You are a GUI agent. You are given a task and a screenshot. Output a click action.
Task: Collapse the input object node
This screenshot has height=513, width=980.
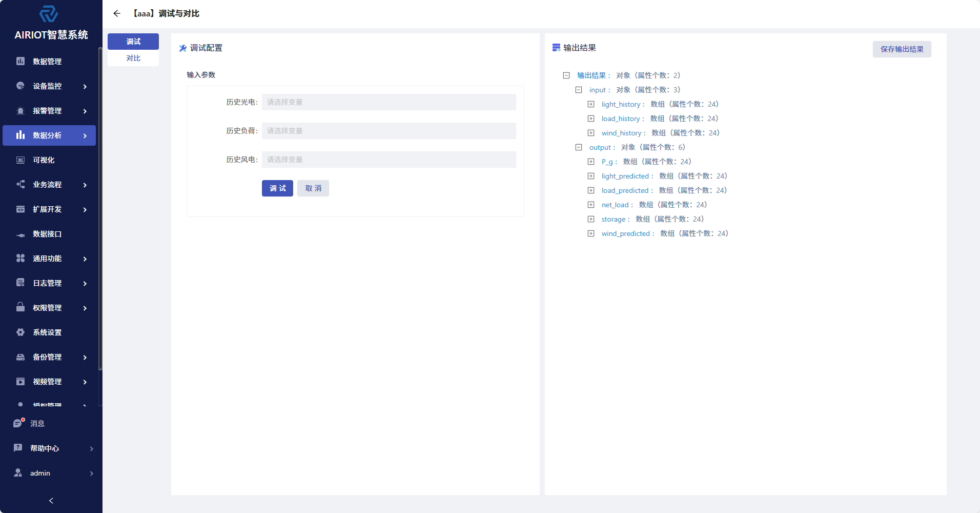pyautogui.click(x=579, y=90)
